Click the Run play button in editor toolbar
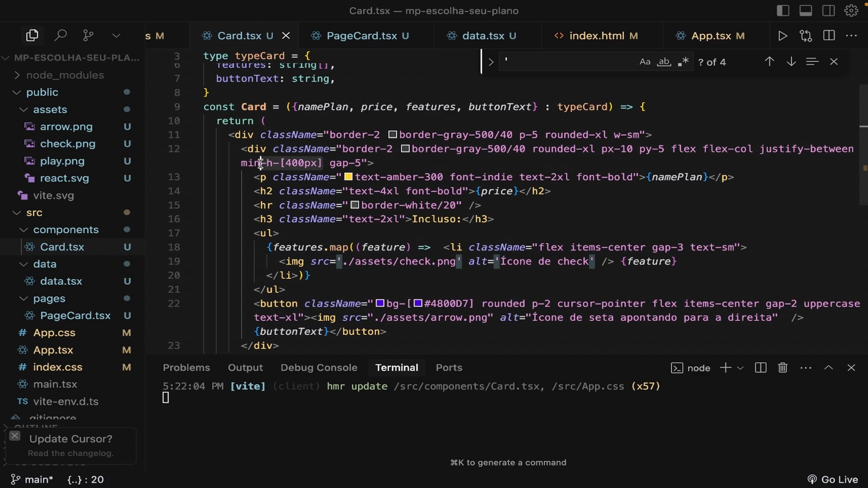Screen dimensions: 868x488 pos(783,36)
